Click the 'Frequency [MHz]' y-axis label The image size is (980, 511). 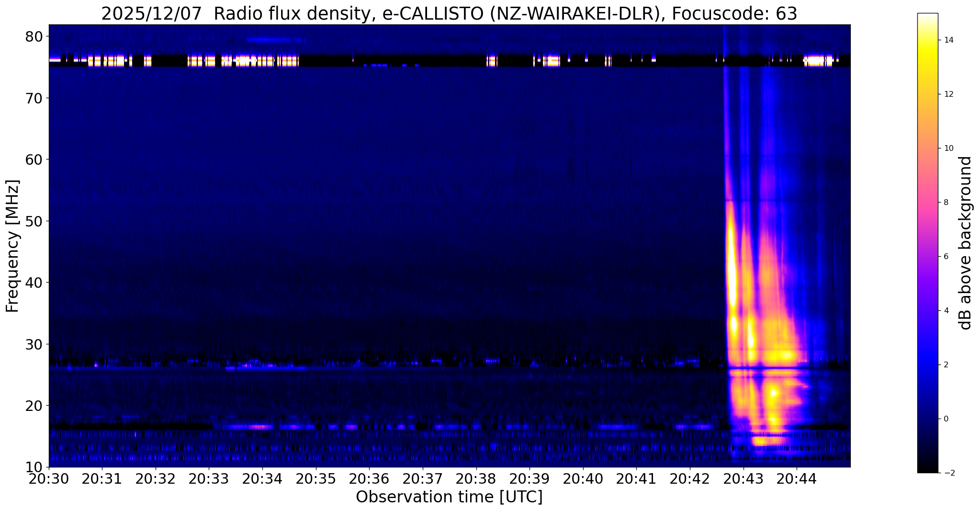coord(12,246)
